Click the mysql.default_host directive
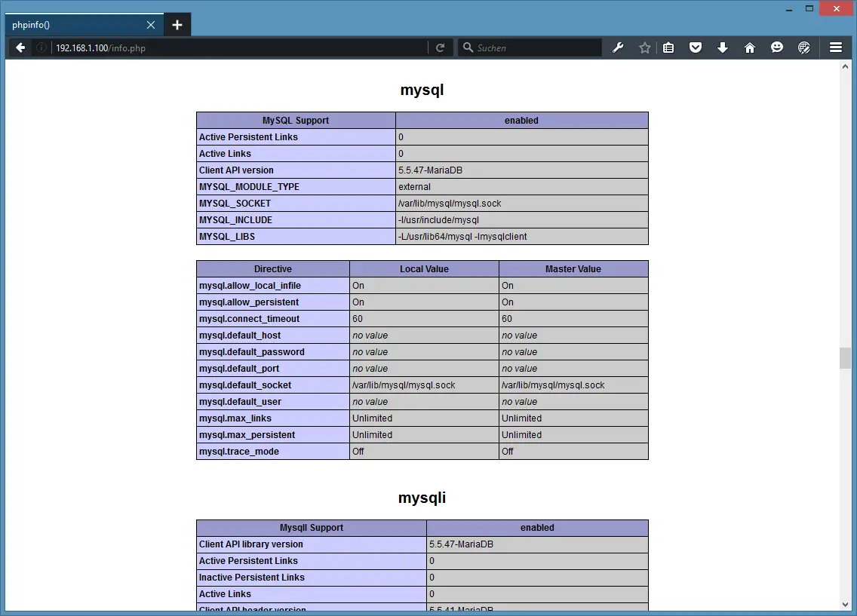Screen dimensions: 857x616 (x=240, y=336)
